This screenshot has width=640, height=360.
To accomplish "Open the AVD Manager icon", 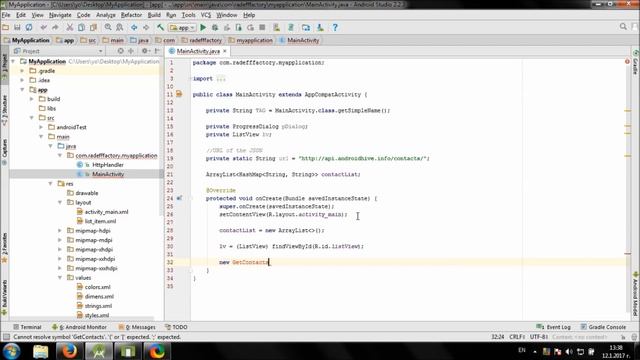I will click(x=277, y=27).
